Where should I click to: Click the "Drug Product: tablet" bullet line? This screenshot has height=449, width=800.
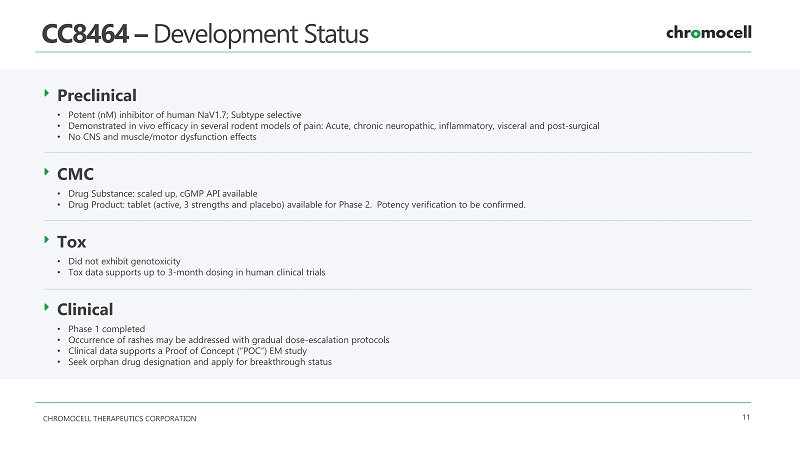[295, 205]
